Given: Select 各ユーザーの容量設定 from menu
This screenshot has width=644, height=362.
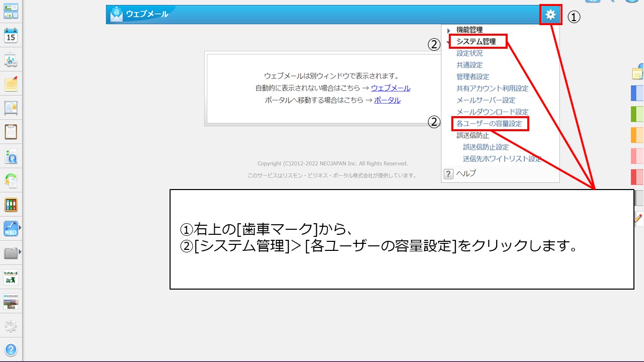Looking at the screenshot, I should point(489,124).
